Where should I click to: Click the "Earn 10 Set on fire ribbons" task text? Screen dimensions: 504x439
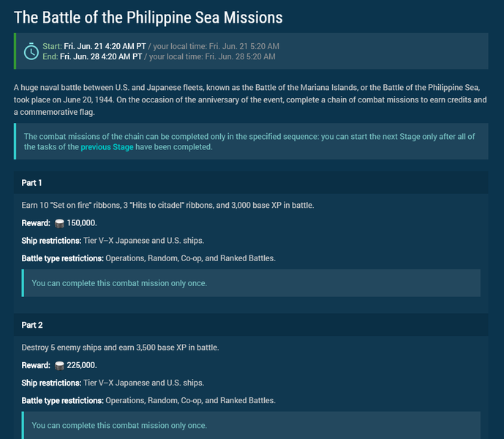click(165, 206)
